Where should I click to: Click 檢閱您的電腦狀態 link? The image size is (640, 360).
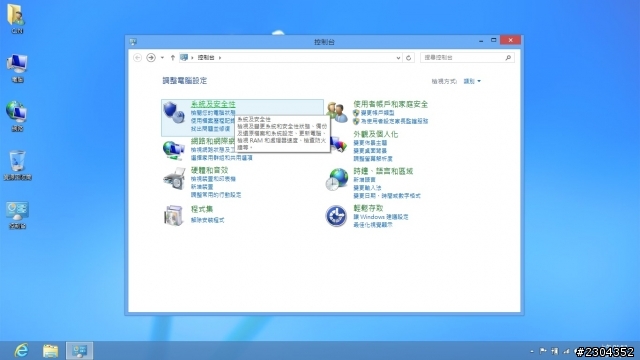[x=213, y=113]
